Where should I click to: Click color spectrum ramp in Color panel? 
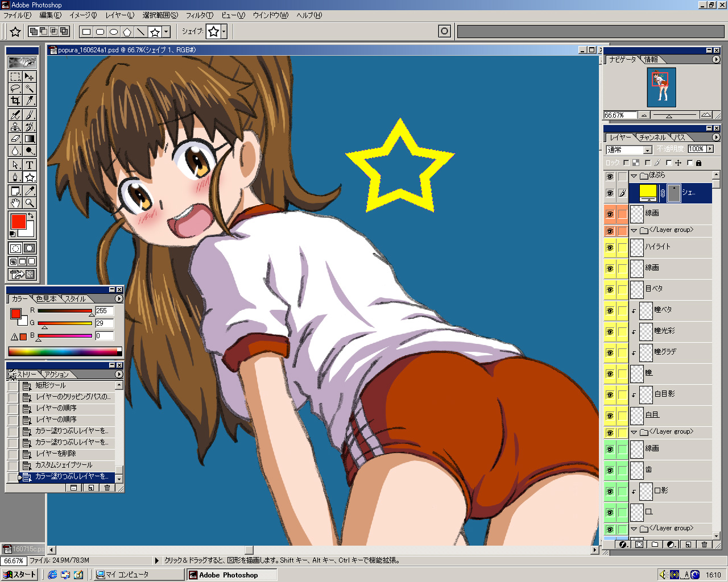(65, 352)
